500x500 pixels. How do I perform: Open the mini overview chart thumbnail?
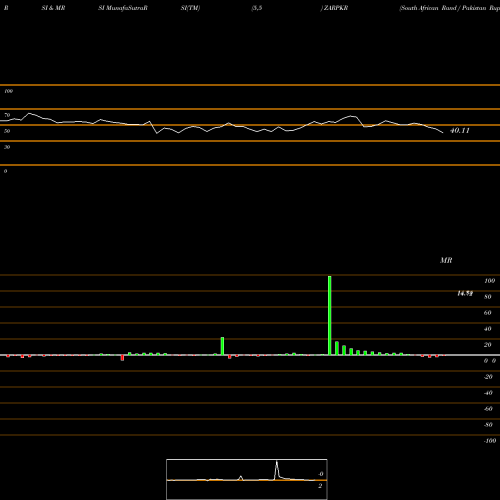pyautogui.click(x=247, y=479)
